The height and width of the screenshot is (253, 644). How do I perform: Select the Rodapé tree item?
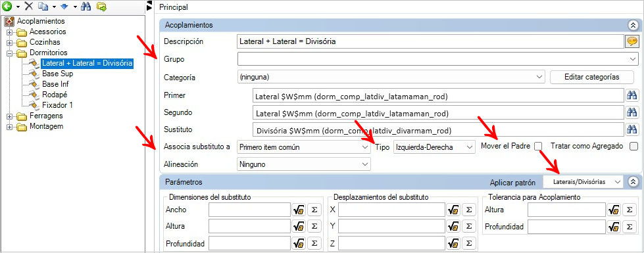(52, 95)
